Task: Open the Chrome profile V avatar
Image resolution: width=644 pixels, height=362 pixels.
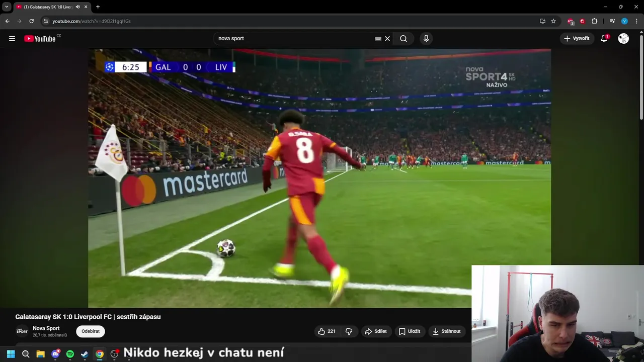Action: [624, 21]
